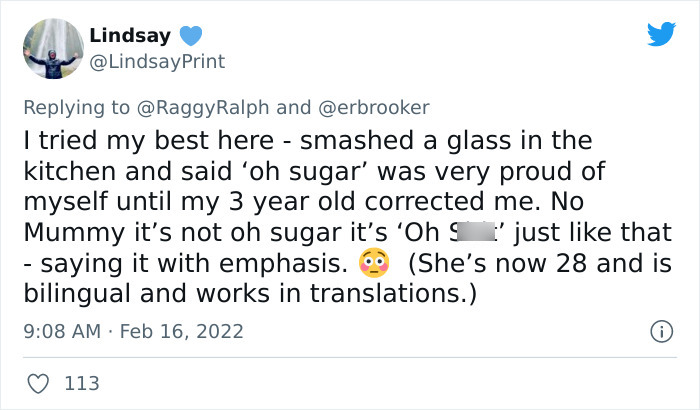700x410 pixels.
Task: View the 113 likes count
Action: (x=82, y=382)
